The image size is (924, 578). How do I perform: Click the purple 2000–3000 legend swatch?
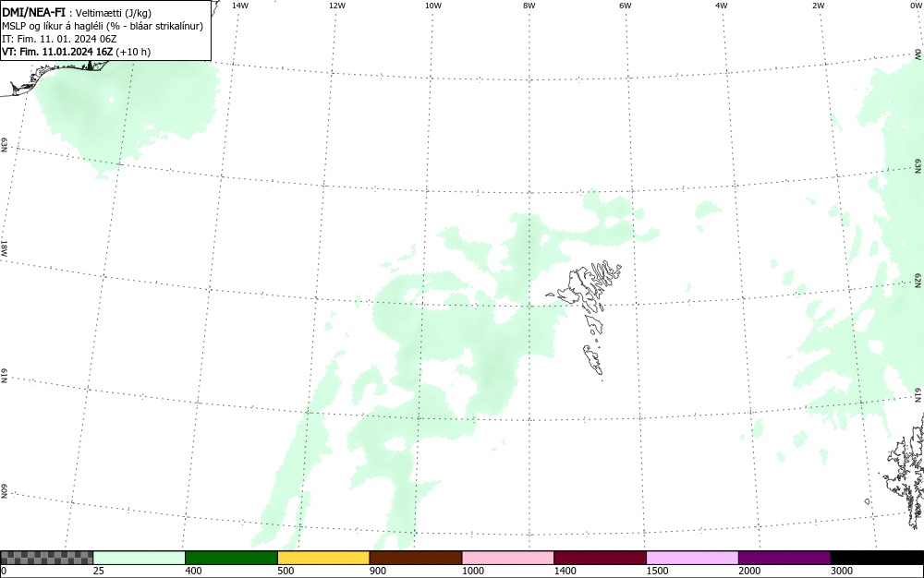(784, 558)
